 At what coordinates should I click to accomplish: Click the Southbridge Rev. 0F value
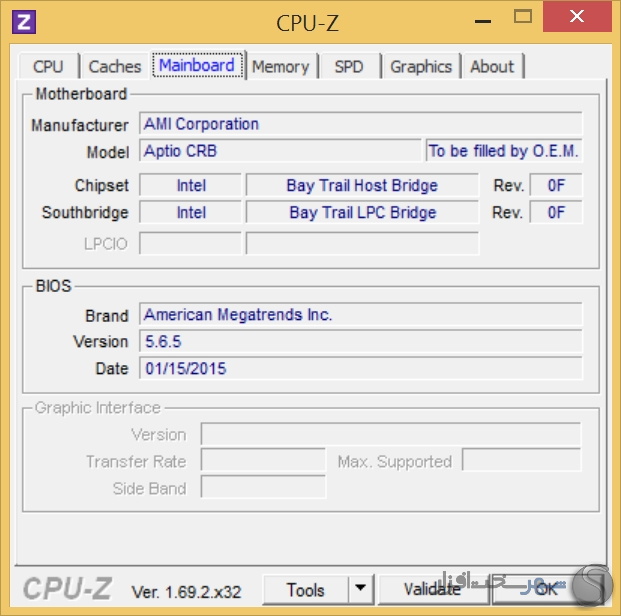[556, 213]
